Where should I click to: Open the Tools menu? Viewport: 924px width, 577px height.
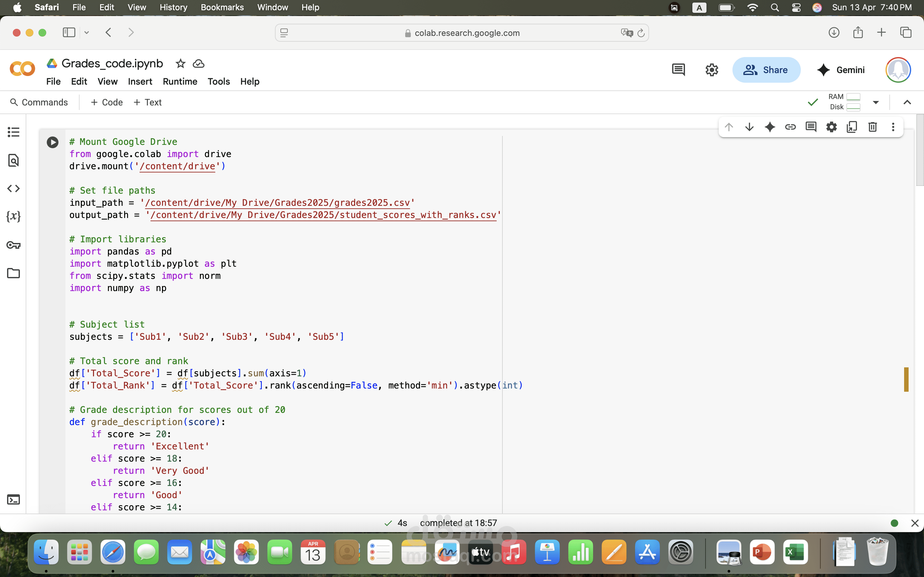pos(218,81)
